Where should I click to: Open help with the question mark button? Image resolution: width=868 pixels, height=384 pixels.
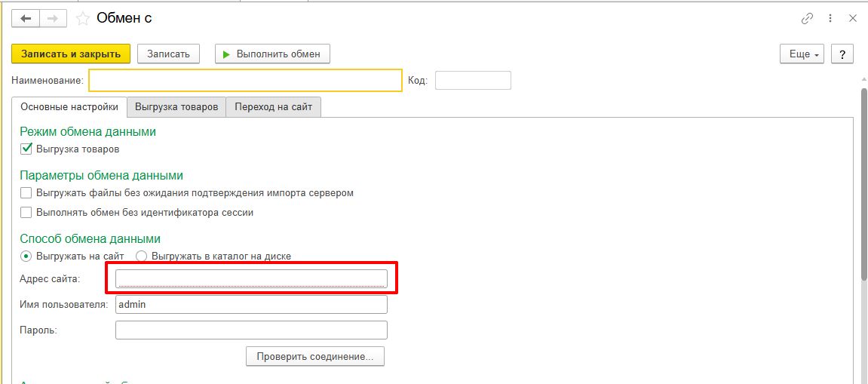click(842, 54)
